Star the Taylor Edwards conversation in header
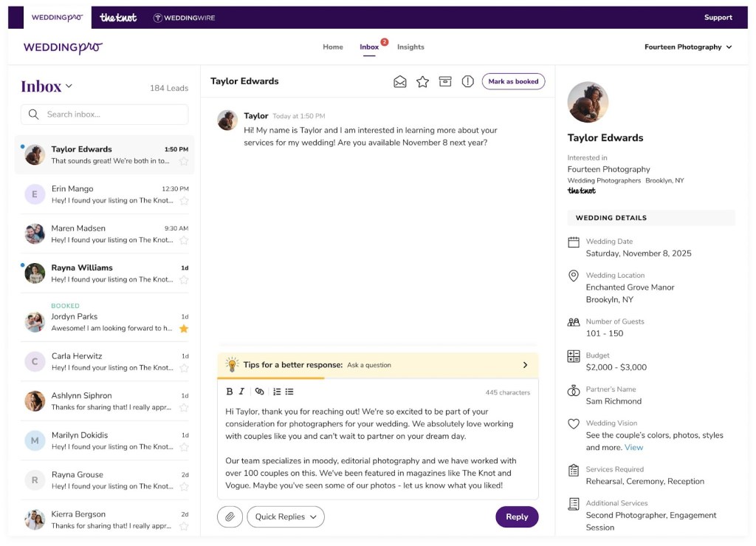This screenshot has width=756, height=546. pos(422,81)
